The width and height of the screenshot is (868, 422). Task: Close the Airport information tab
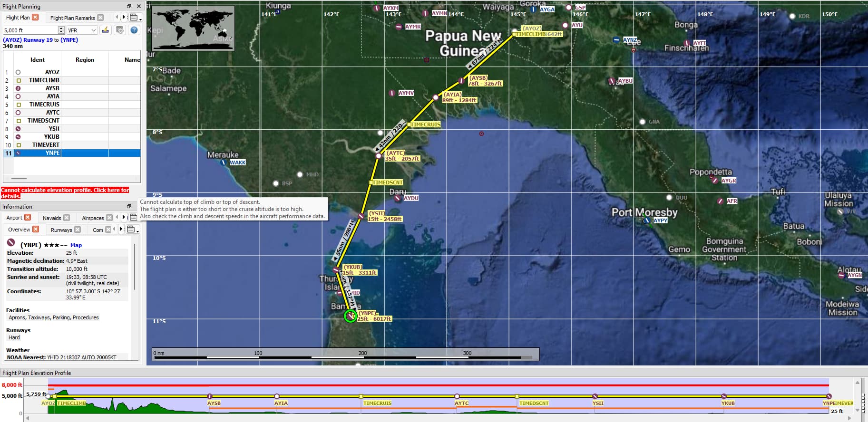28,217
